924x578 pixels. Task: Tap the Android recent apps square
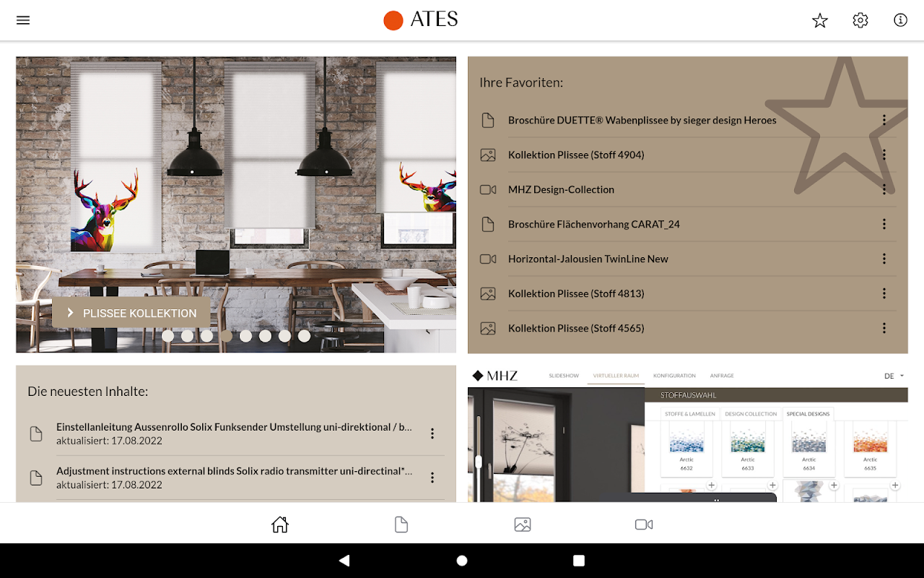[579, 561]
